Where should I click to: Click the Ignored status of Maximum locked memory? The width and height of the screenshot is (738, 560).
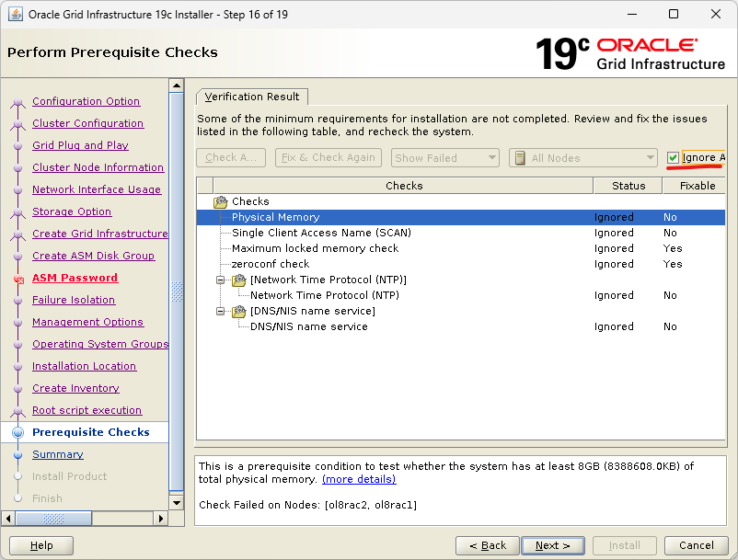[614, 248]
